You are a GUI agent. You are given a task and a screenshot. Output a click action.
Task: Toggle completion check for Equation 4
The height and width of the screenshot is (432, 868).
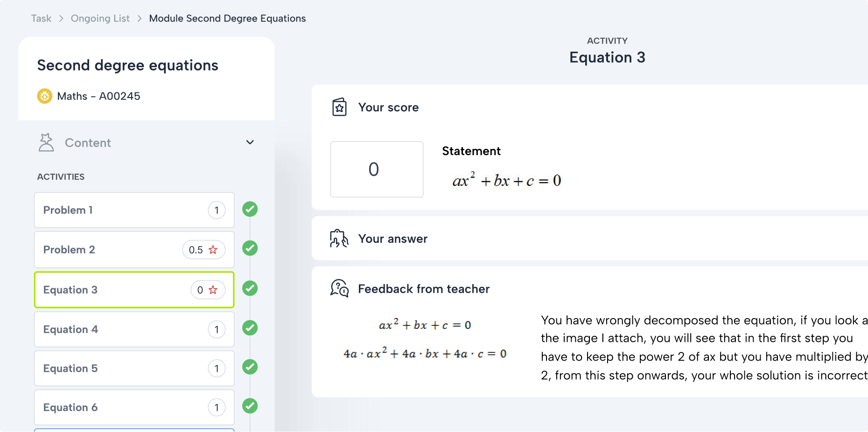pos(250,328)
